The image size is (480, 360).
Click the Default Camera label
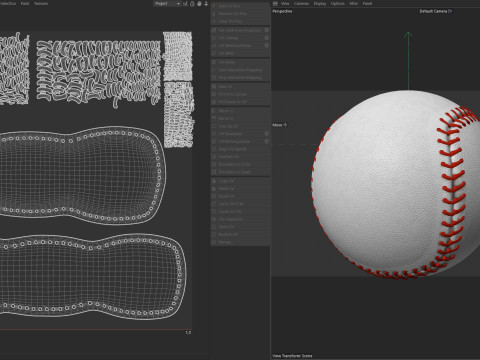(x=433, y=11)
